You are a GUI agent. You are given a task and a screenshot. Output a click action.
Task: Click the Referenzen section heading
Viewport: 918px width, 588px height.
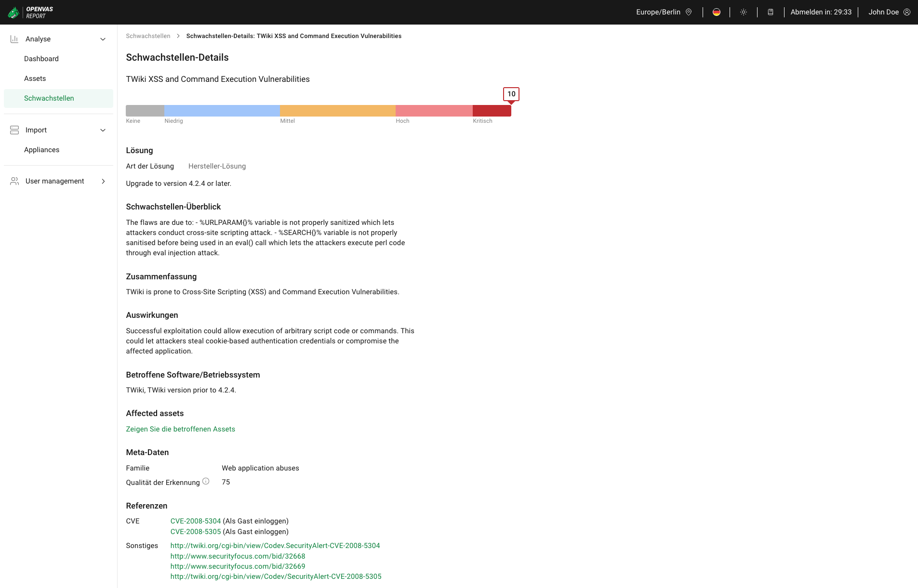tap(146, 506)
